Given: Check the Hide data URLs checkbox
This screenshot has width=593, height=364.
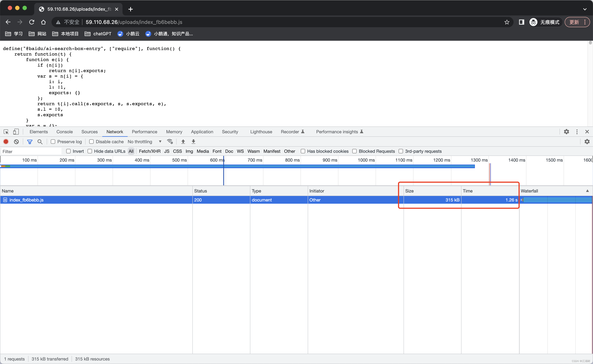Looking at the screenshot, I should [x=90, y=151].
